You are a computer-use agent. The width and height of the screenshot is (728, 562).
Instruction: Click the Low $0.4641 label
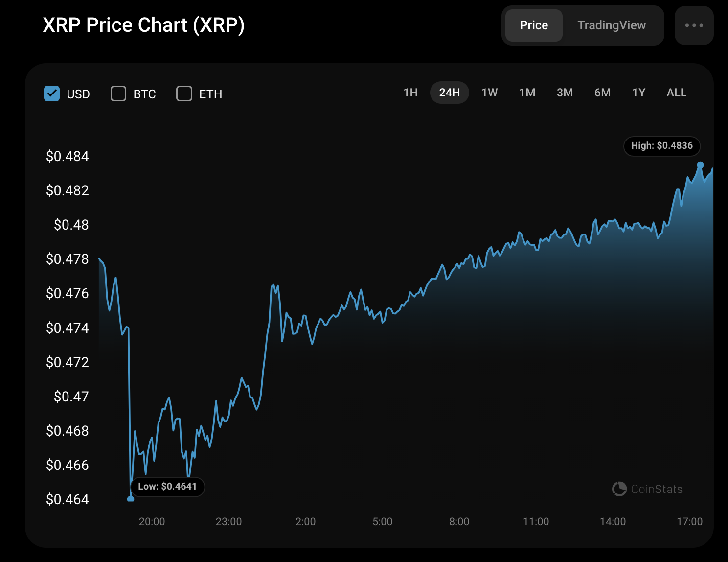coord(167,487)
